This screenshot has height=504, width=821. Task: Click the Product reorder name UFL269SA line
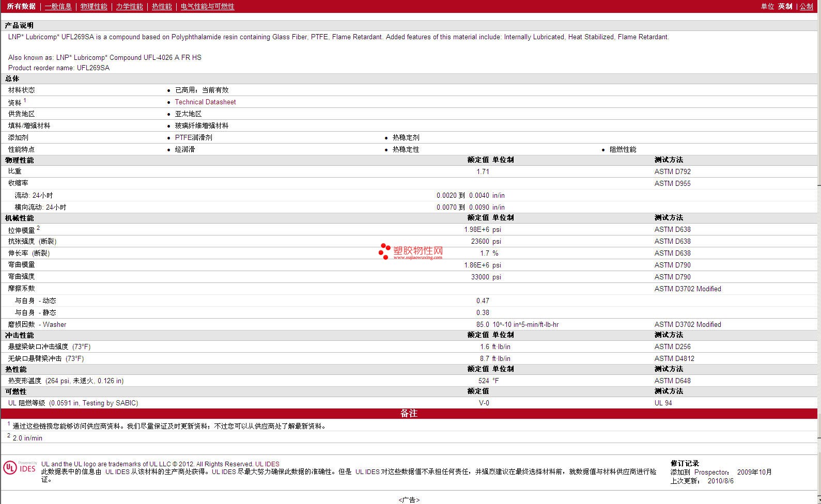[x=59, y=68]
